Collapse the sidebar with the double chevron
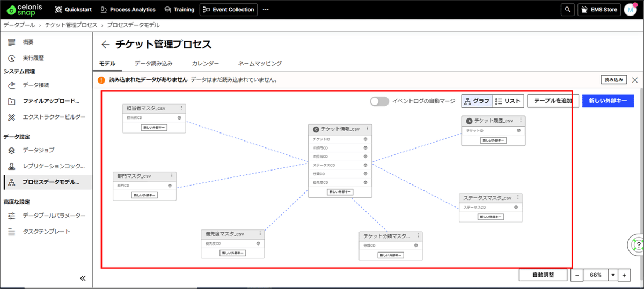This screenshot has height=289, width=644. click(83, 278)
